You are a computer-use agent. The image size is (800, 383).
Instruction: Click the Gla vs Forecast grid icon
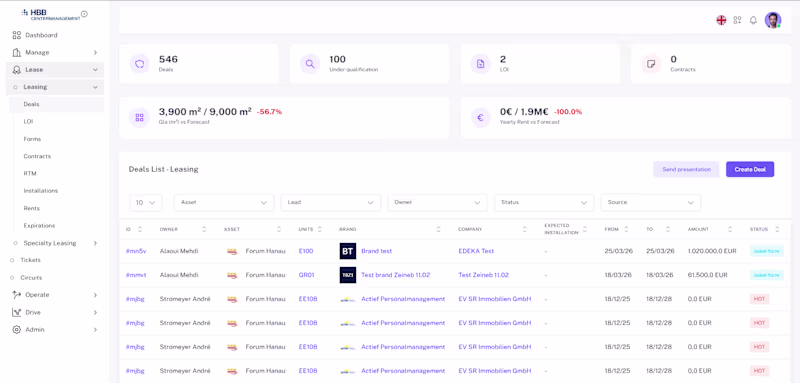pos(139,117)
